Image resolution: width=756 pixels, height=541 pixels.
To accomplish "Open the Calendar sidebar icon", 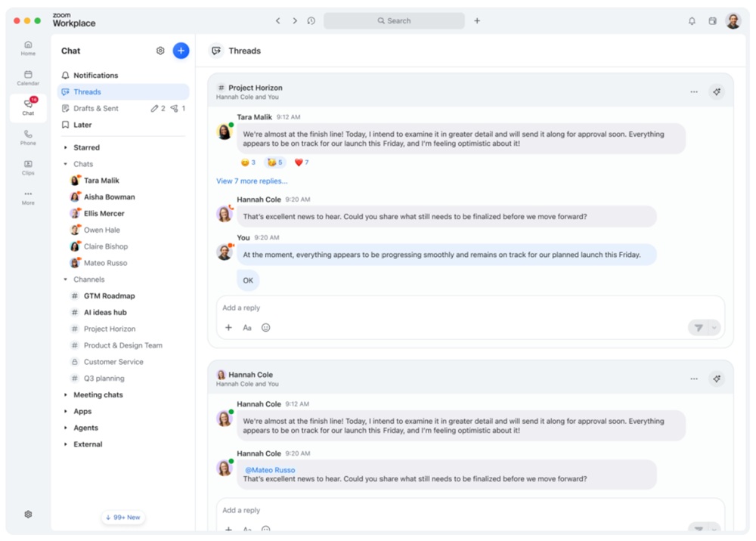I will (x=28, y=78).
